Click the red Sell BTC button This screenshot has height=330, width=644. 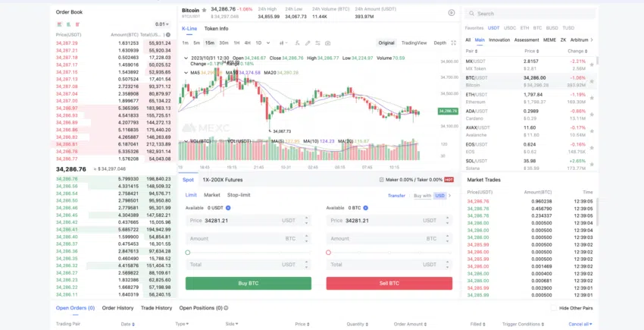(x=389, y=283)
